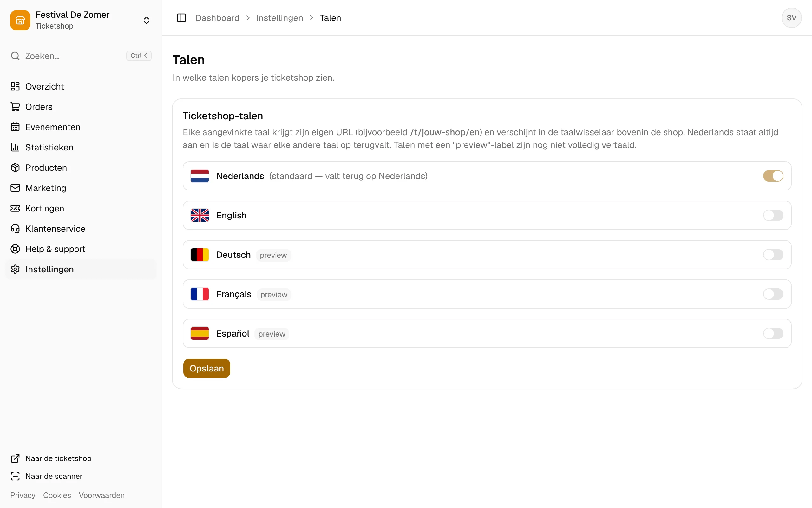Save languages with the Opslaan button

[207, 368]
